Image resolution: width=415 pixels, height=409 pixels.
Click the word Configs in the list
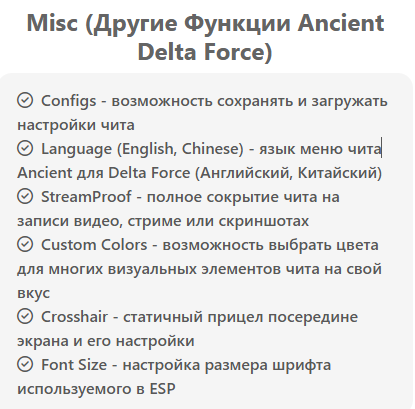tap(69, 101)
